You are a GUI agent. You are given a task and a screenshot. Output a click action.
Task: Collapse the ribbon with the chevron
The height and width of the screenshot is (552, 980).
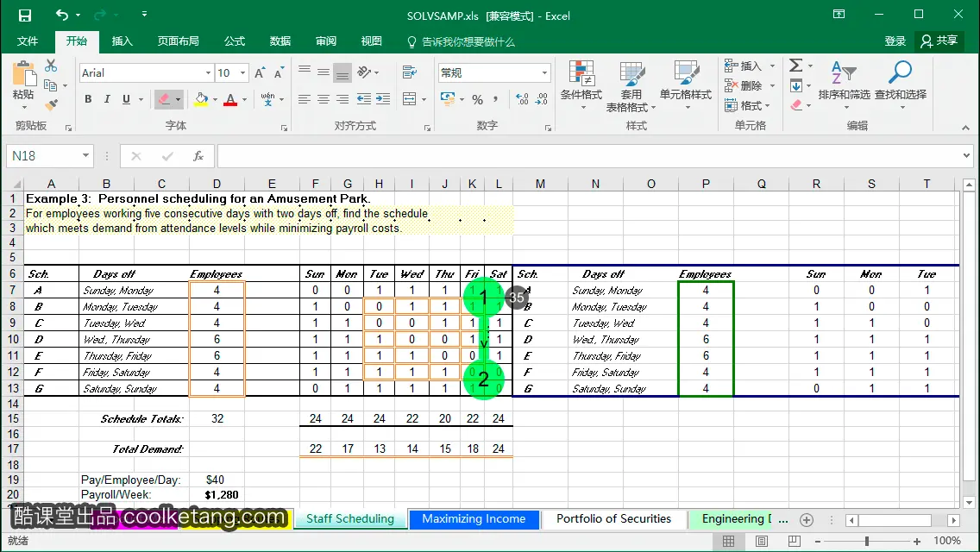pos(965,128)
